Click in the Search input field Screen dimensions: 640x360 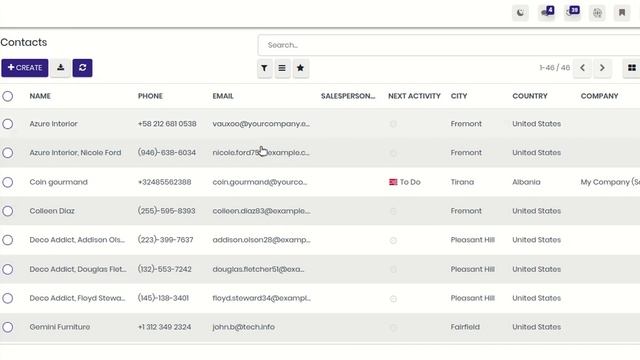pyautogui.click(x=449, y=45)
